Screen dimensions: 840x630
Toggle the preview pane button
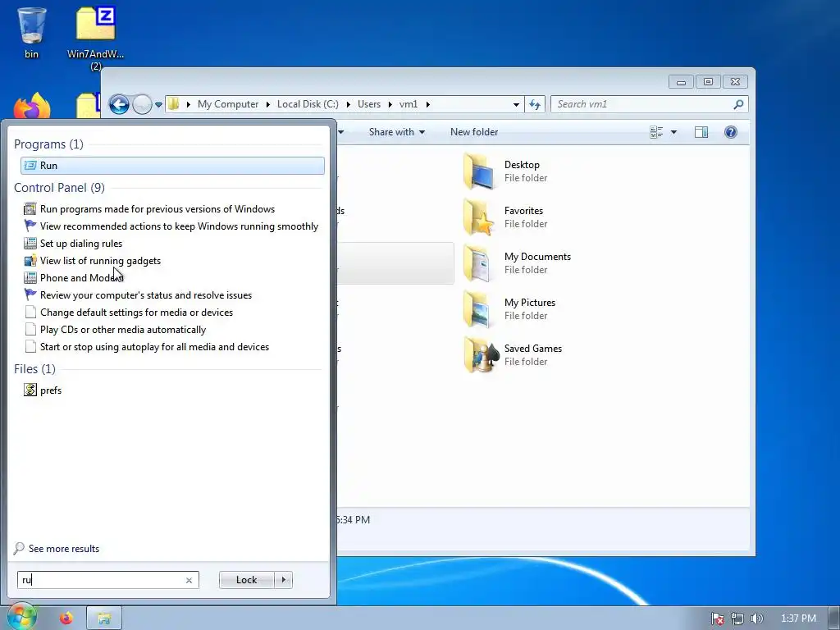701,132
